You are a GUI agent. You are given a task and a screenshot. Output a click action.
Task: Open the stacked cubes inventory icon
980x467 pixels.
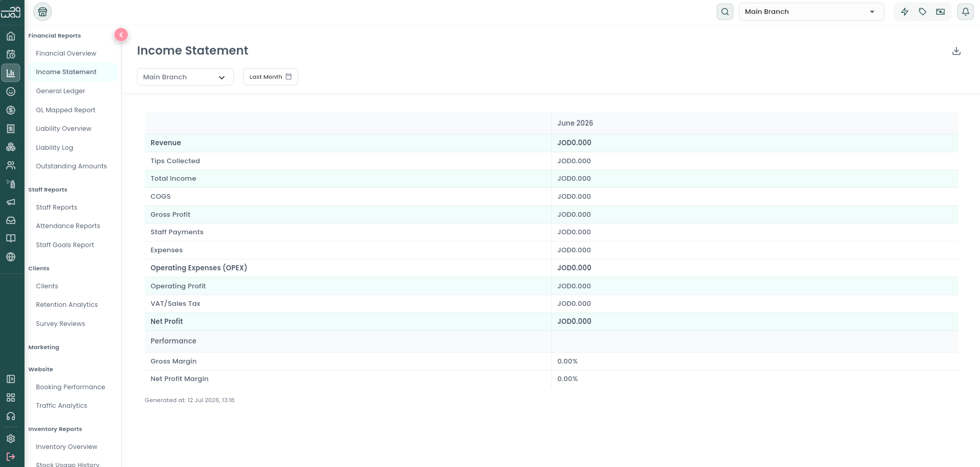click(x=11, y=147)
